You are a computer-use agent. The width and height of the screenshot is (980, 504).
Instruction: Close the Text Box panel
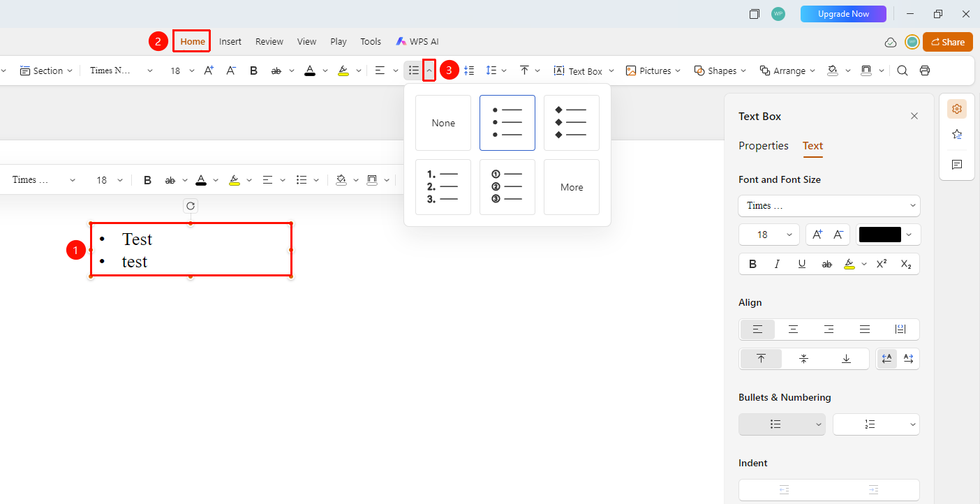coord(914,116)
